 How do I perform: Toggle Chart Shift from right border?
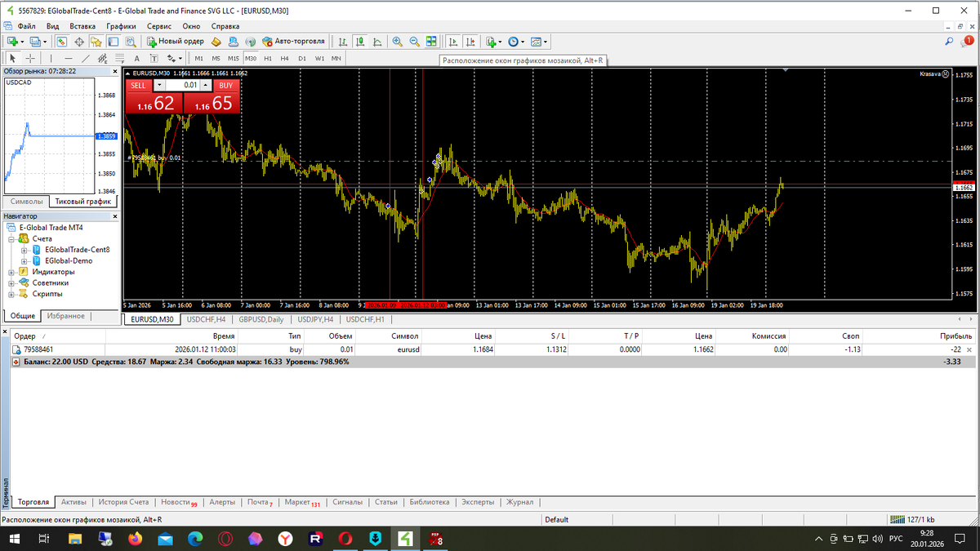470,41
